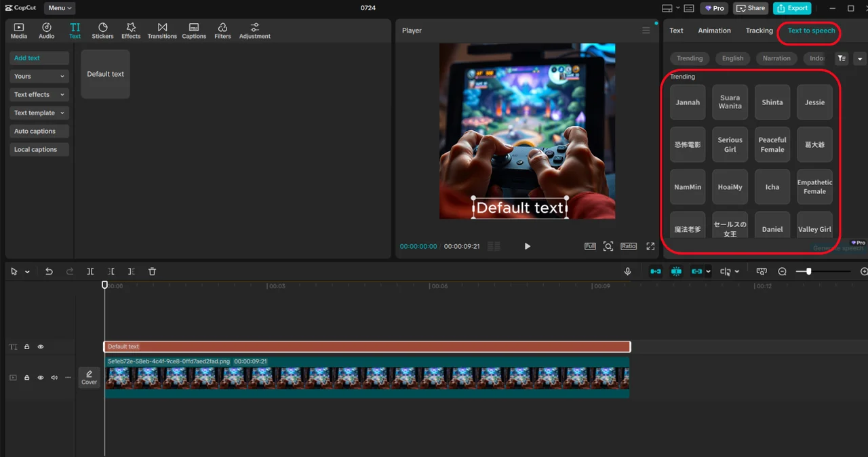Mute the video track audio

54,378
